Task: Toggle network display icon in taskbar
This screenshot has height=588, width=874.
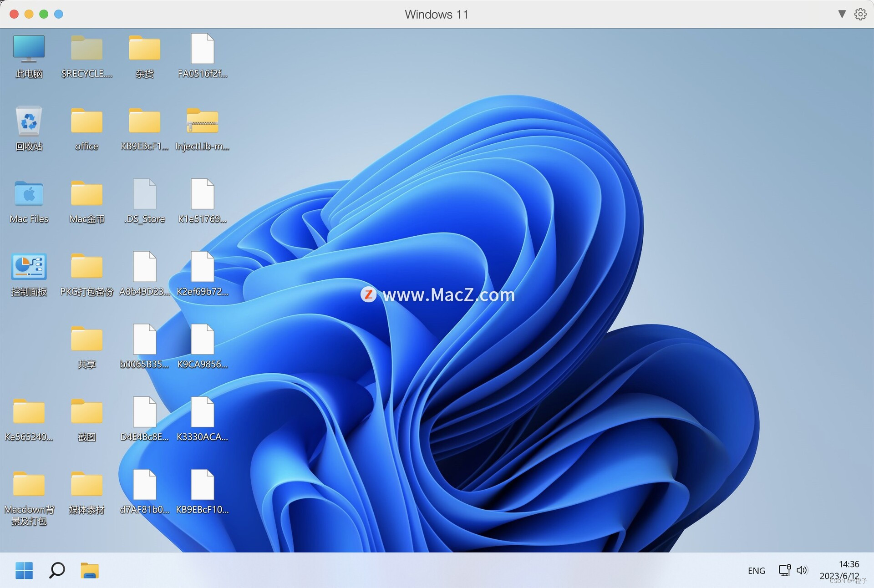Action: pos(785,569)
